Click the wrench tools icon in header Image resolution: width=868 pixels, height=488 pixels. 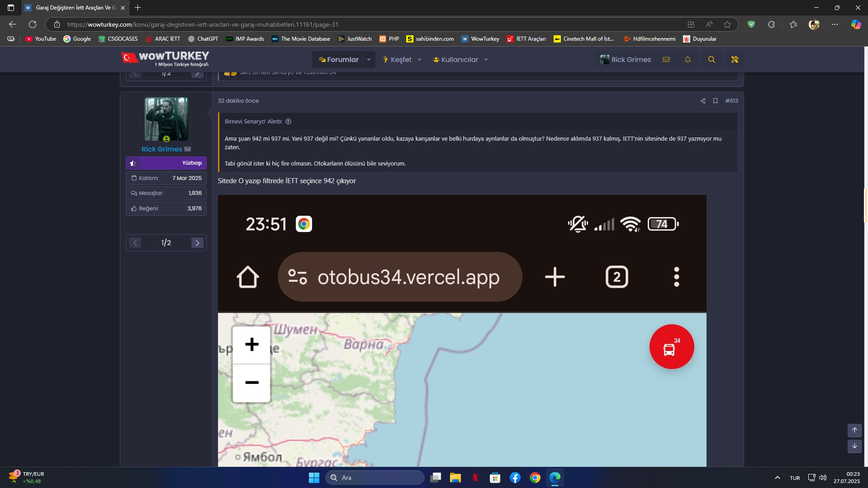tap(735, 60)
